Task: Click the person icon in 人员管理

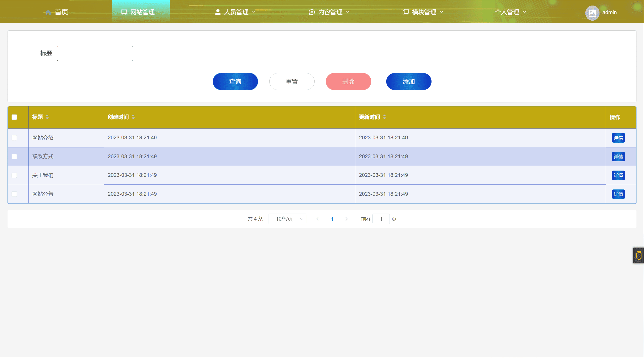Action: (218, 12)
